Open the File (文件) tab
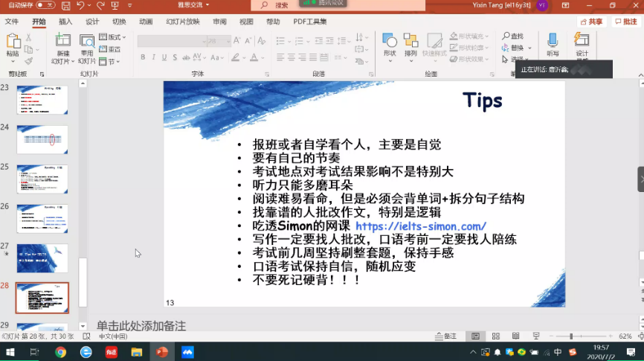644x361 pixels. point(11,22)
